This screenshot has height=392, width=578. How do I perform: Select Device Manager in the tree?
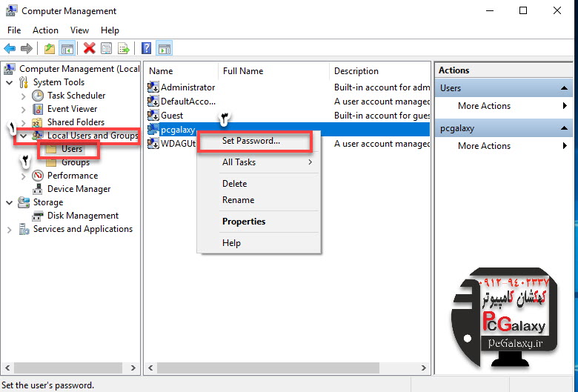[79, 189]
